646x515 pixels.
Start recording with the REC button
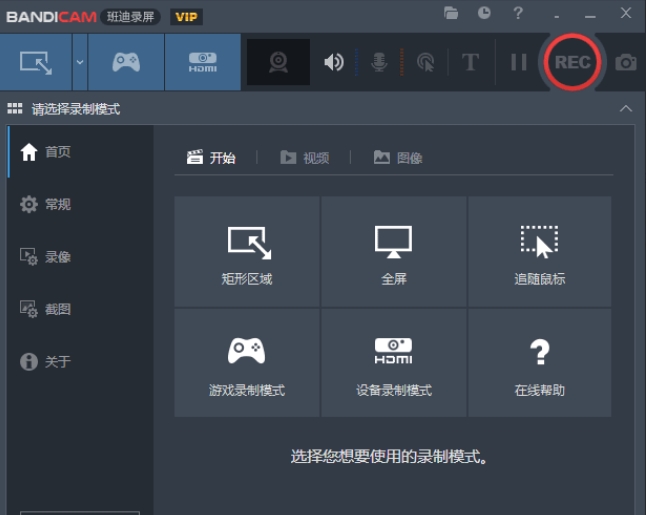(572, 62)
